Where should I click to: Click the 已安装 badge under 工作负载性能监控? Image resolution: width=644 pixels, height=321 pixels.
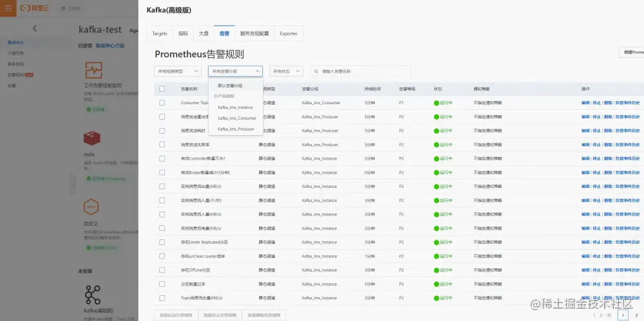pyautogui.click(x=95, y=109)
